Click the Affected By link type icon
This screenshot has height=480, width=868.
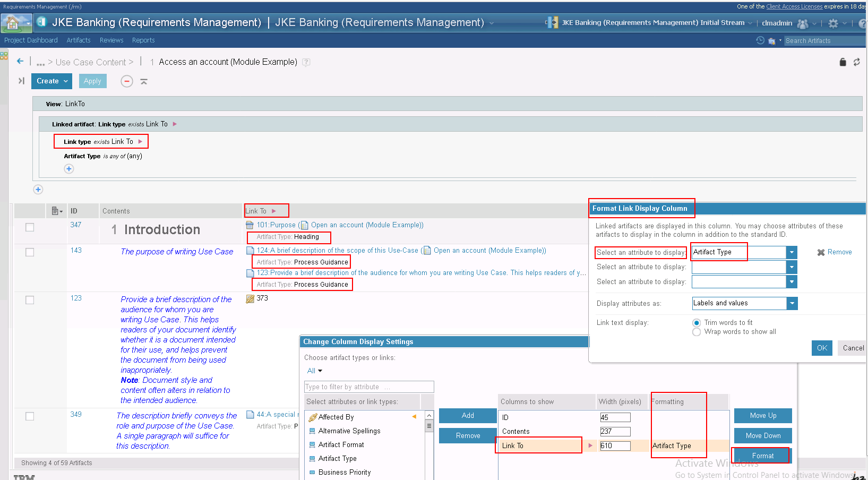313,417
